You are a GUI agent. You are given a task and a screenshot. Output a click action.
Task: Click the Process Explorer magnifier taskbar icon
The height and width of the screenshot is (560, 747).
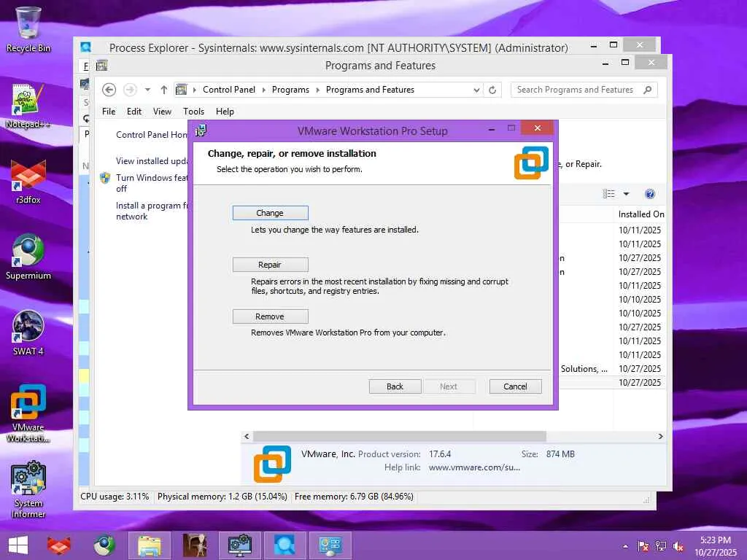point(285,545)
